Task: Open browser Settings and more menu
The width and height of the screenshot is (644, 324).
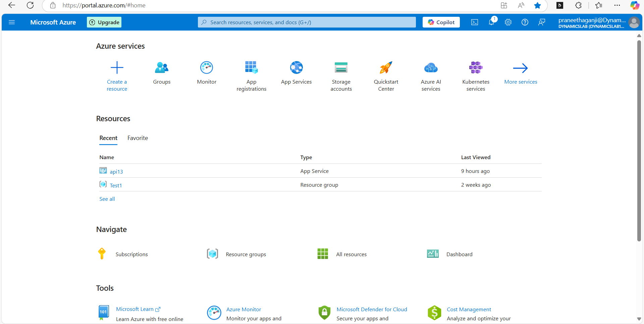Action: [x=617, y=5]
